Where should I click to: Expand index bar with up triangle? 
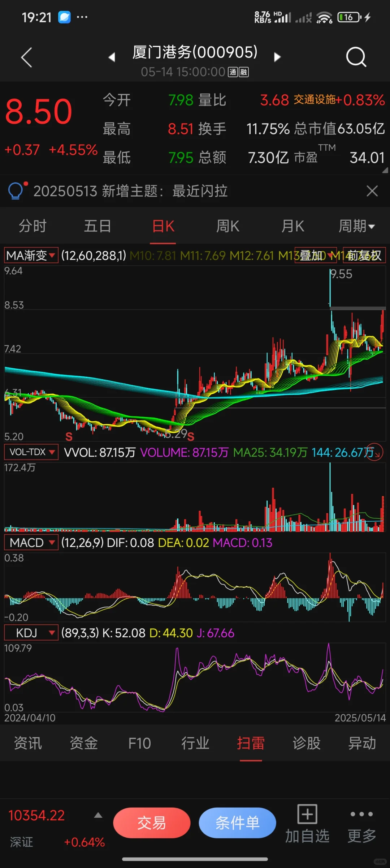click(x=98, y=816)
